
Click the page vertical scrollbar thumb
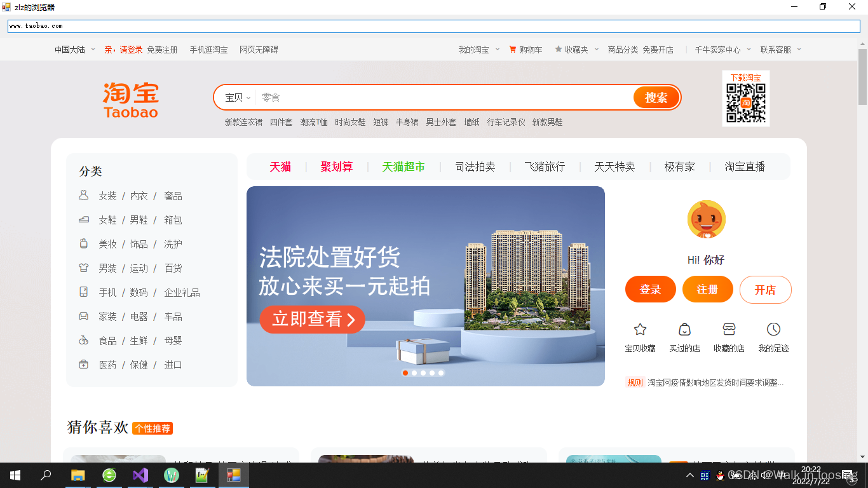tap(862, 76)
